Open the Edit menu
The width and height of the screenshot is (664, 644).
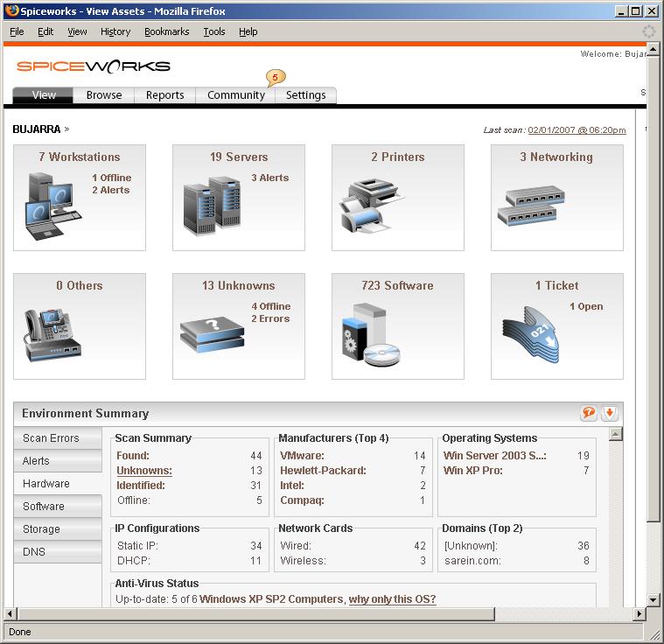(x=45, y=31)
